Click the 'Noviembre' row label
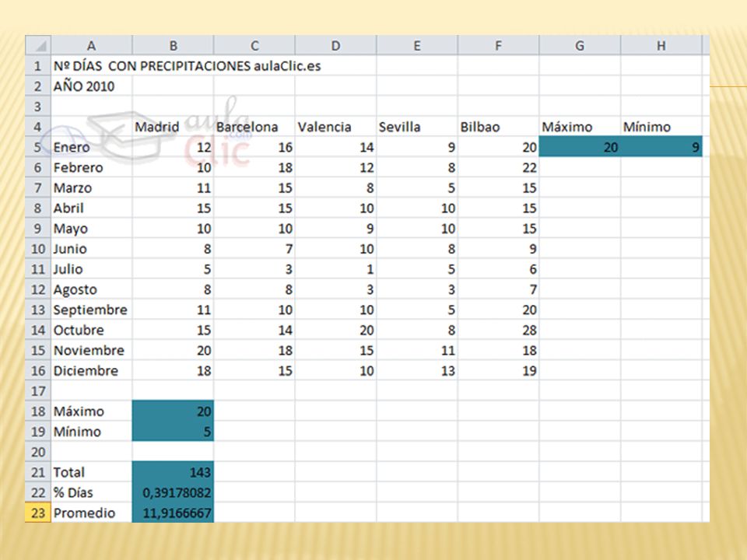 tap(92, 351)
